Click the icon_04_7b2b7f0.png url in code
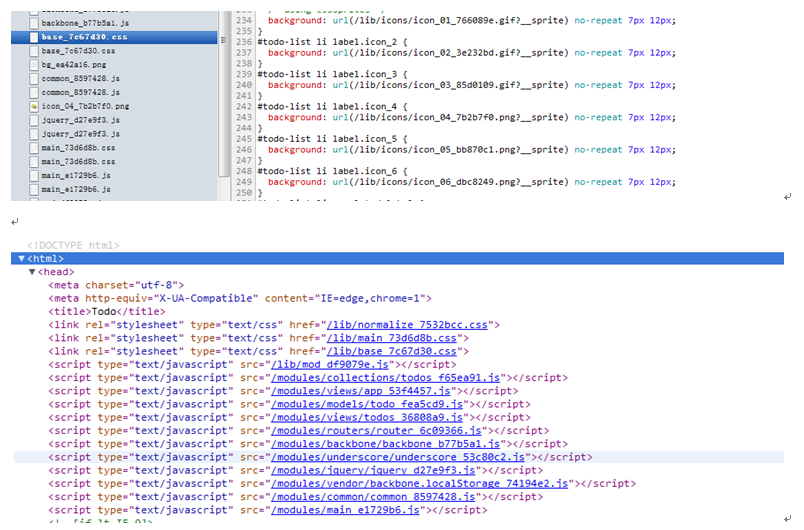The width and height of the screenshot is (804, 530). (x=451, y=117)
